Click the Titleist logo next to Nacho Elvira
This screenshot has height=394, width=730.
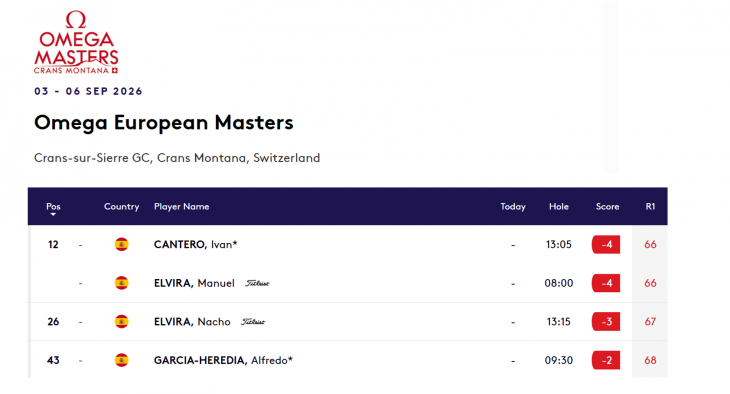pyautogui.click(x=253, y=322)
